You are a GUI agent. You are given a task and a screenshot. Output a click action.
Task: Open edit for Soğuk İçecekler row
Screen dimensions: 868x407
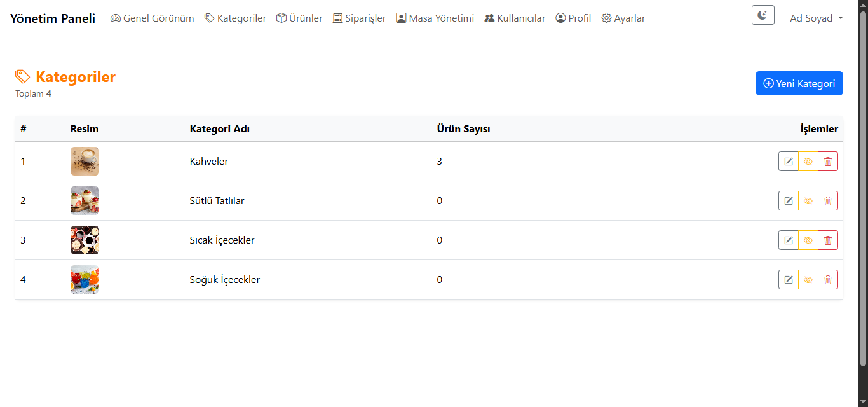click(789, 280)
